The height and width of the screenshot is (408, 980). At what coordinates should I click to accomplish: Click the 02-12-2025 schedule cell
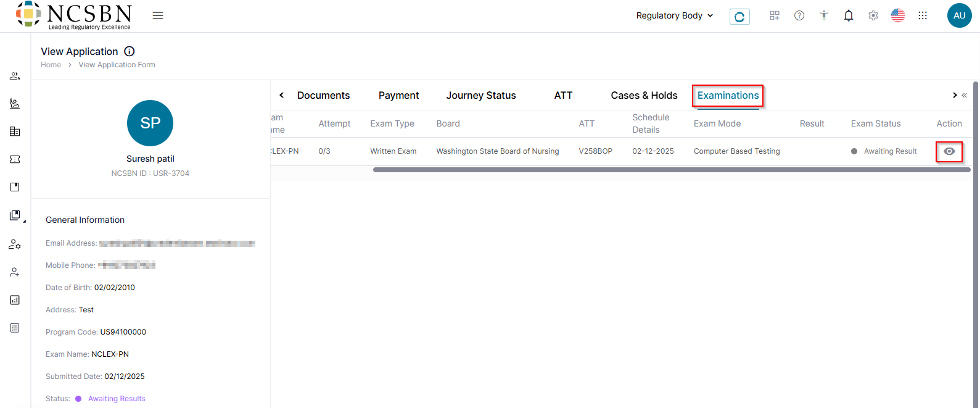click(653, 151)
